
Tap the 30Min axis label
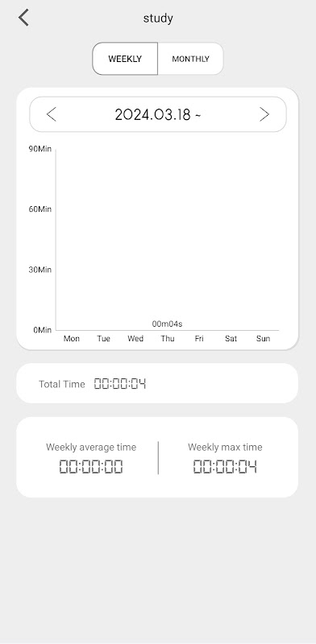pyautogui.click(x=40, y=270)
